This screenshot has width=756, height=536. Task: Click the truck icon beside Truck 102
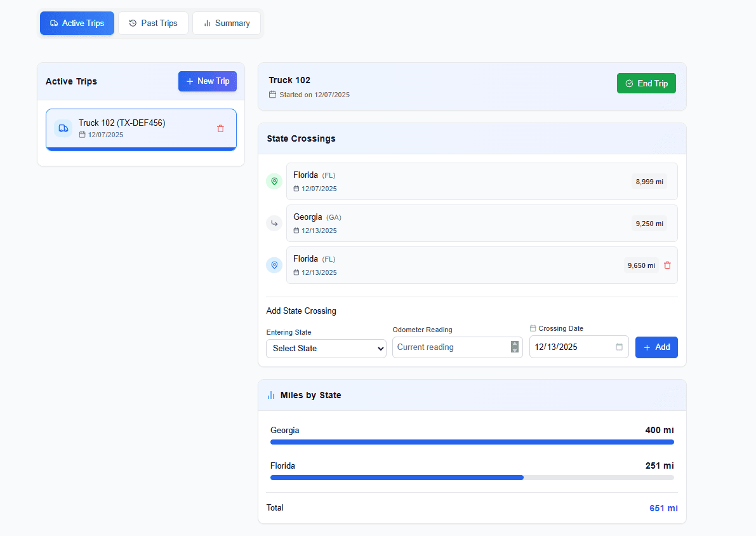[x=63, y=128]
